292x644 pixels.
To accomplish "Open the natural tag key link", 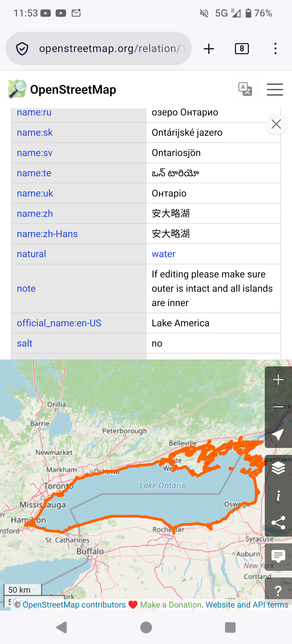I will [x=31, y=254].
